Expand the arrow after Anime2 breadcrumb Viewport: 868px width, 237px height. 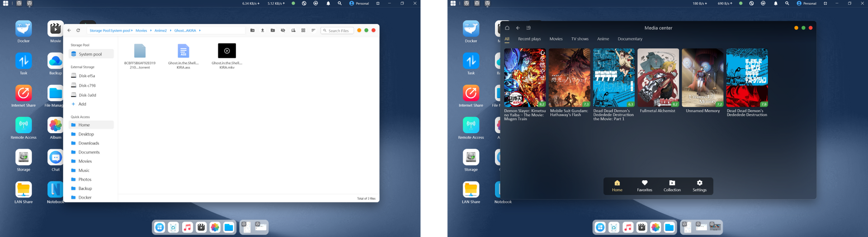point(170,31)
